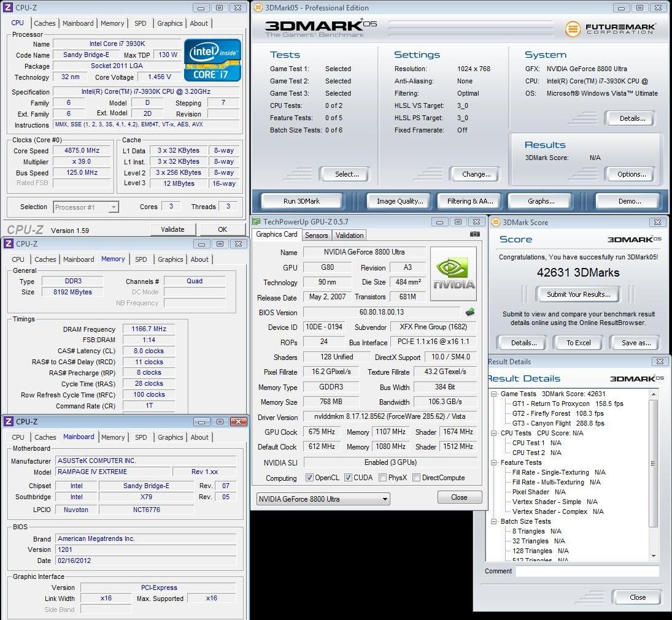Viewport: 672px width, 620px height.
Task: Select the Graphics Card tab in GPU-Z
Action: tap(276, 235)
